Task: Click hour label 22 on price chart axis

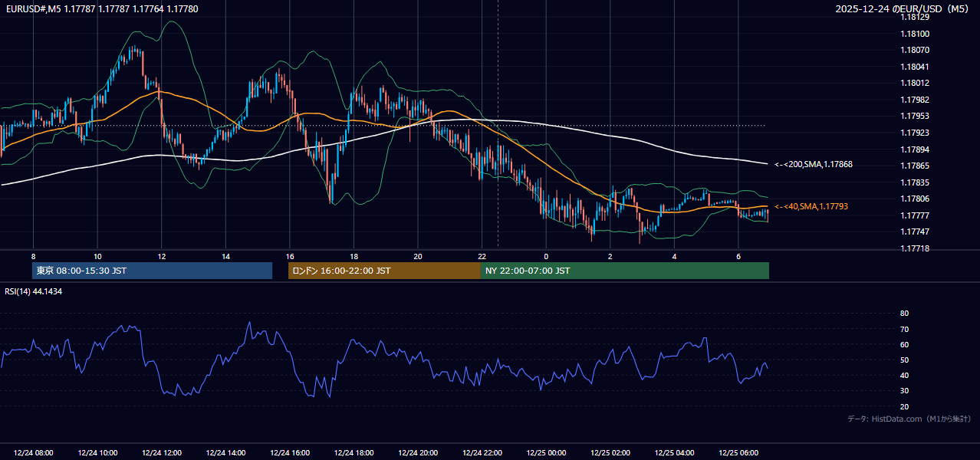Action: point(482,256)
